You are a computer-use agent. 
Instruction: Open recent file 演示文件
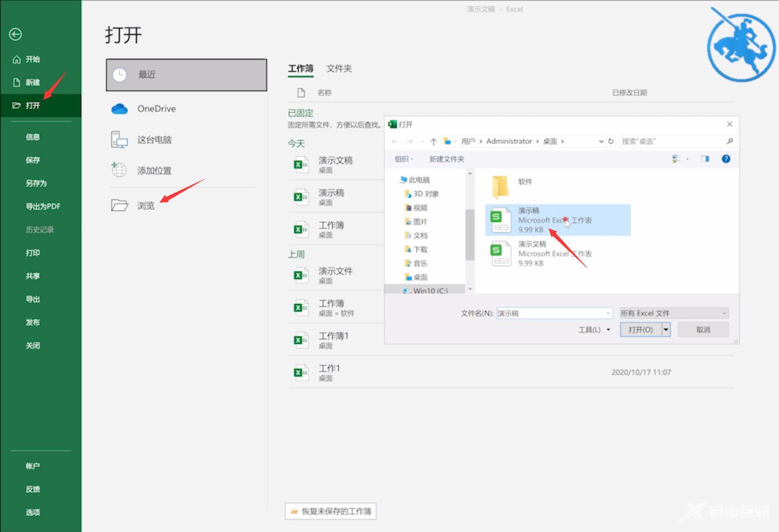[x=336, y=275]
